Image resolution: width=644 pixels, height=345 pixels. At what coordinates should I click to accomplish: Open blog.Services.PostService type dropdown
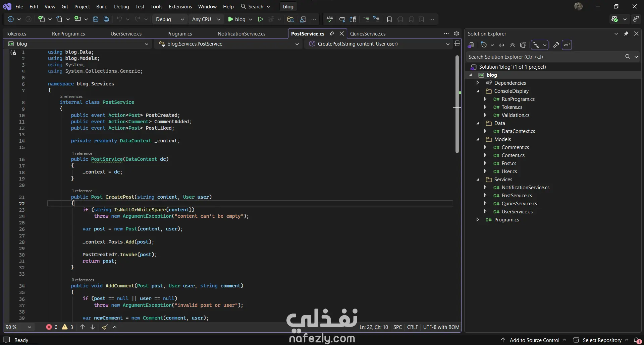point(228,44)
